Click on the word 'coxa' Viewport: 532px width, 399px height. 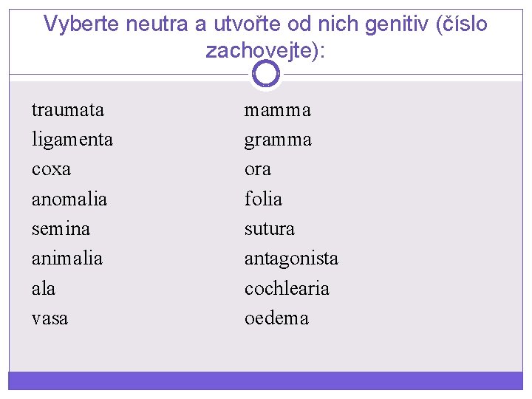click(52, 169)
